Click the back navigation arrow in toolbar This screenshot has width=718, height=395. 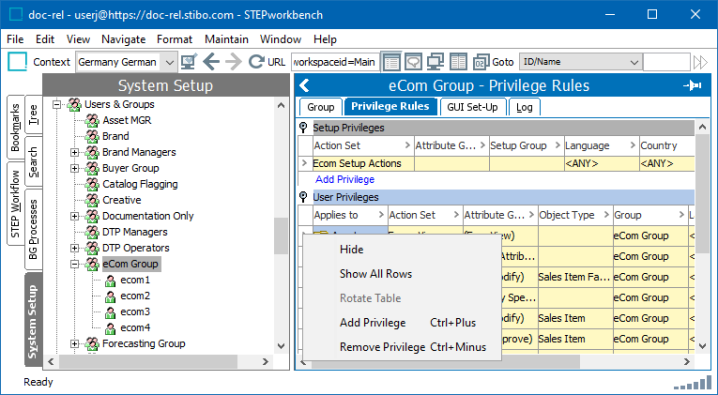[211, 62]
